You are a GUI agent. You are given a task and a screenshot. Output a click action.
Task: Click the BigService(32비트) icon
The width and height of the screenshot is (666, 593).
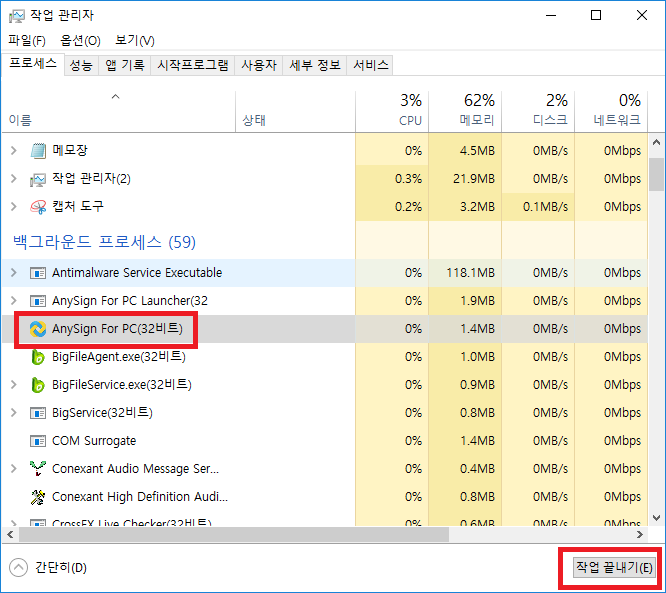click(38, 413)
